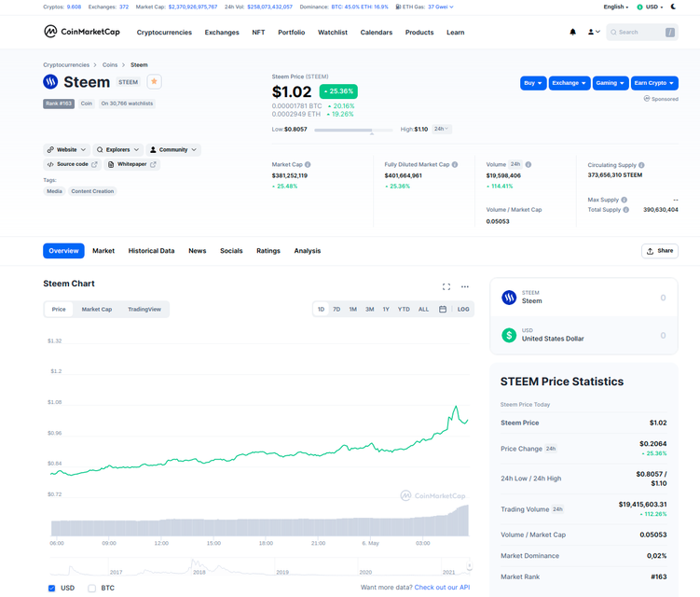Select the Overview tab
The image size is (700, 597).
pos(63,251)
